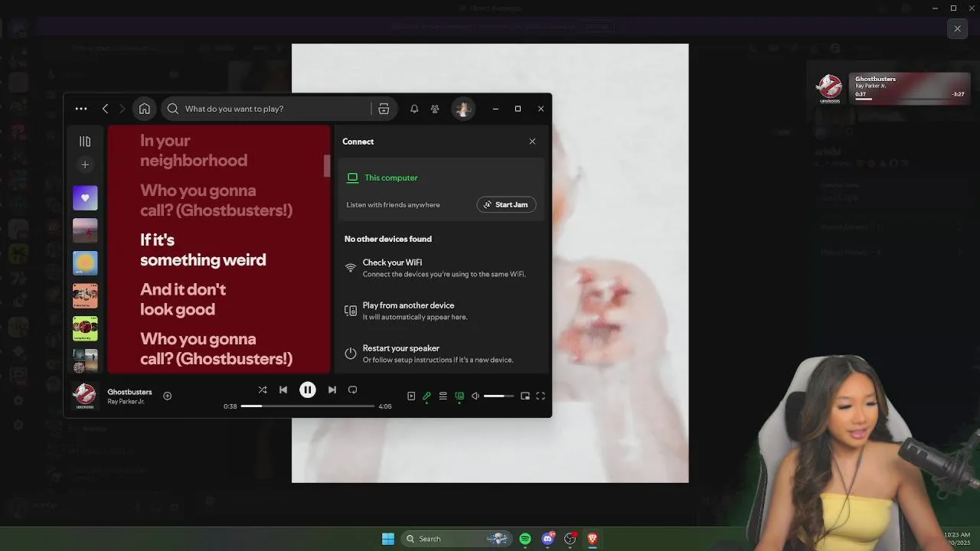The image size is (980, 551).
Task: Expand Your Library sidebar
Action: (x=85, y=142)
